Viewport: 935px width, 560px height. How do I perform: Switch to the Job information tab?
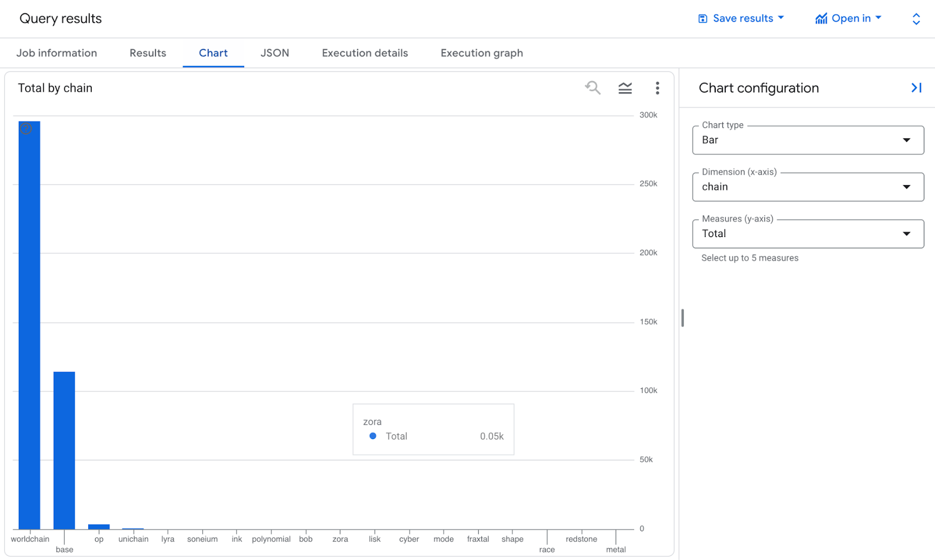pos(57,53)
